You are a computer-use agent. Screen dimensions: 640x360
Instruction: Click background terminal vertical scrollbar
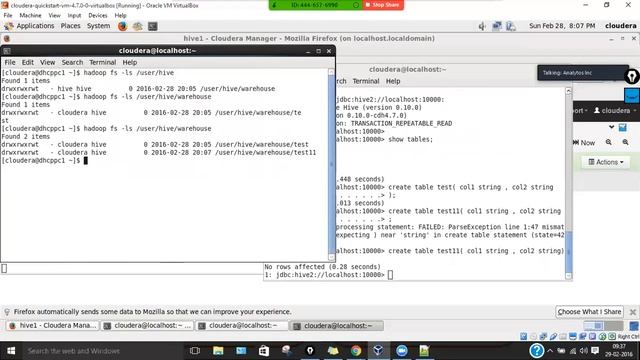click(569, 184)
